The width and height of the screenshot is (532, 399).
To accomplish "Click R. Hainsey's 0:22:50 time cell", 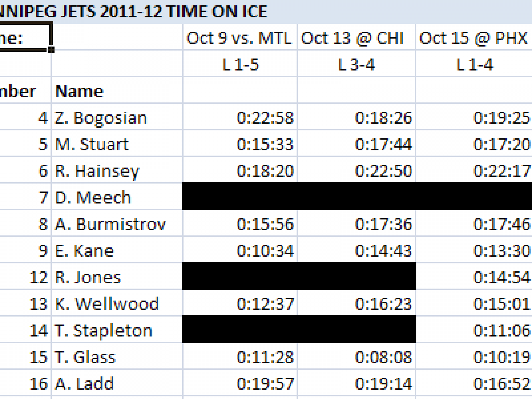I will [383, 171].
